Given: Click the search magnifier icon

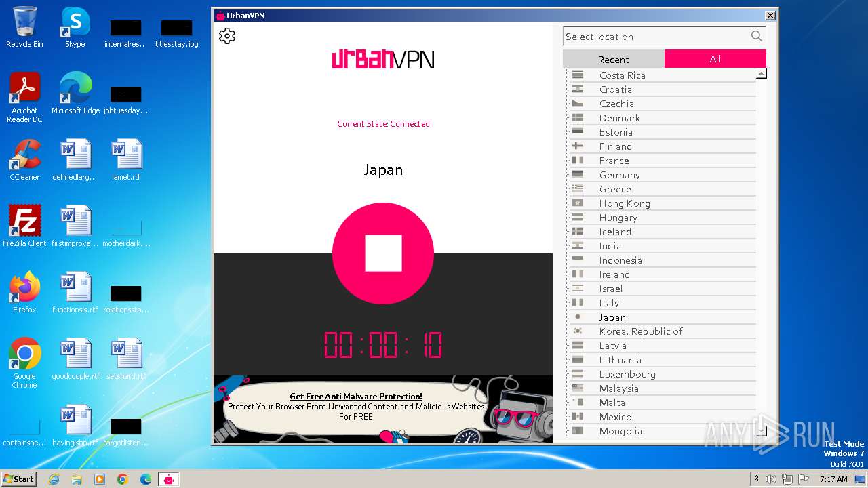Looking at the screenshot, I should pyautogui.click(x=757, y=36).
